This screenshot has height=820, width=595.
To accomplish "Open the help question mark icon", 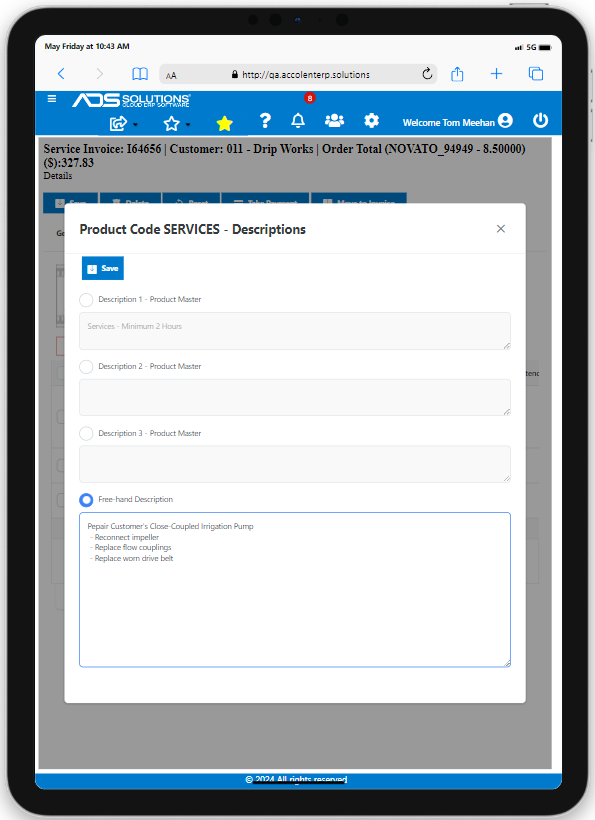I will click(265, 121).
